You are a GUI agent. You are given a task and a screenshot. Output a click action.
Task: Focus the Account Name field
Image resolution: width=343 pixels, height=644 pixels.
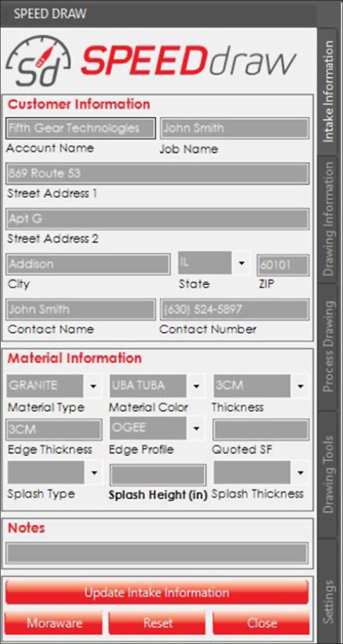[81, 129]
